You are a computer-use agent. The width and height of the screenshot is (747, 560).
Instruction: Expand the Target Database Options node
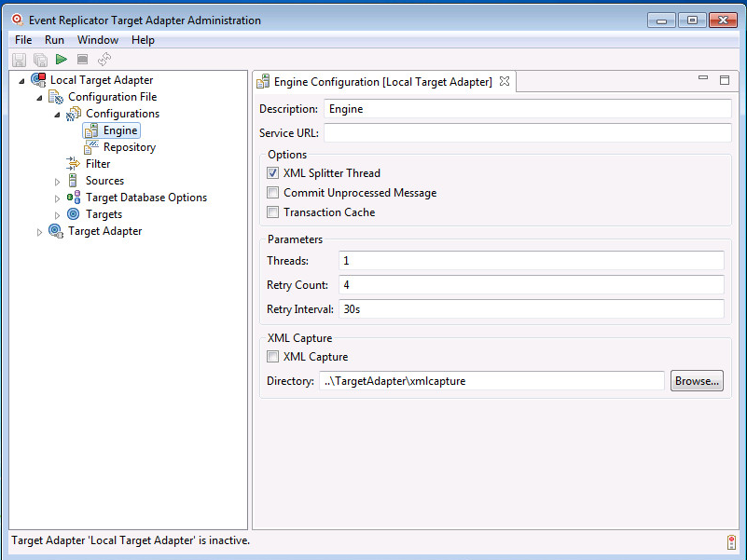(x=57, y=198)
